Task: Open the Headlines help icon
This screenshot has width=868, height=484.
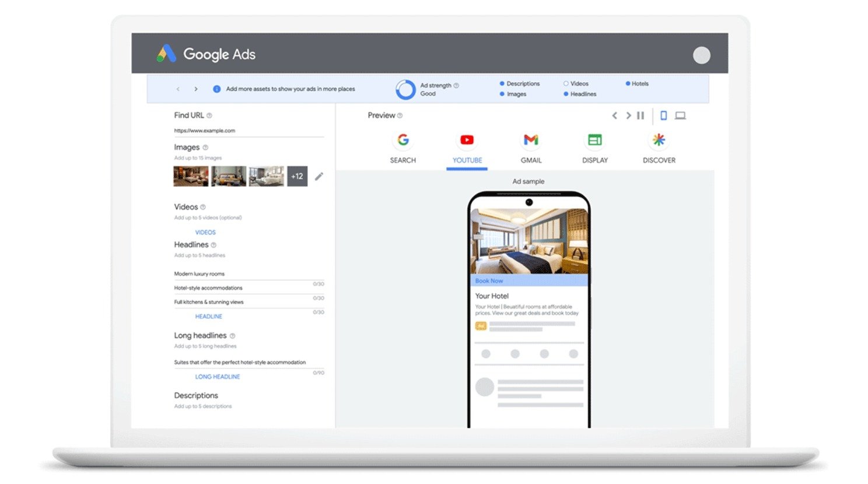Action: click(212, 245)
